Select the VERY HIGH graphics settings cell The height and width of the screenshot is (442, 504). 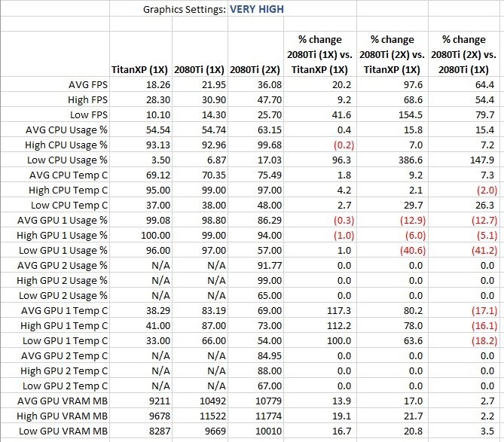click(x=256, y=9)
